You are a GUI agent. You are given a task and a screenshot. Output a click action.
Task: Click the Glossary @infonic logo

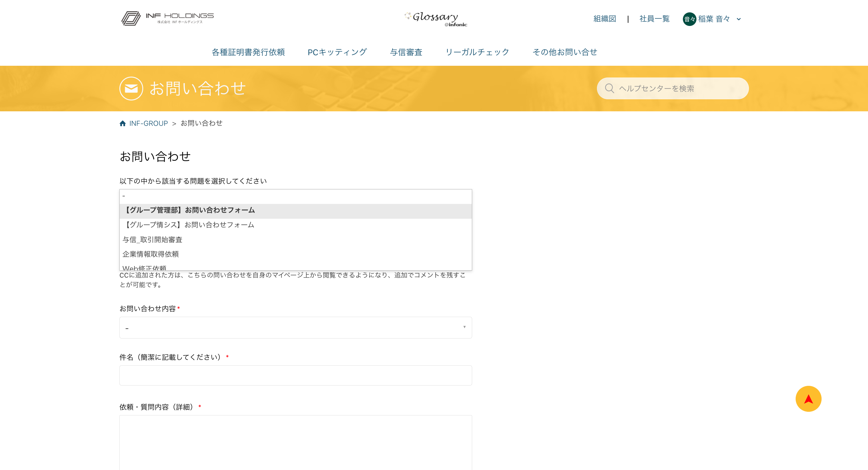pos(435,18)
